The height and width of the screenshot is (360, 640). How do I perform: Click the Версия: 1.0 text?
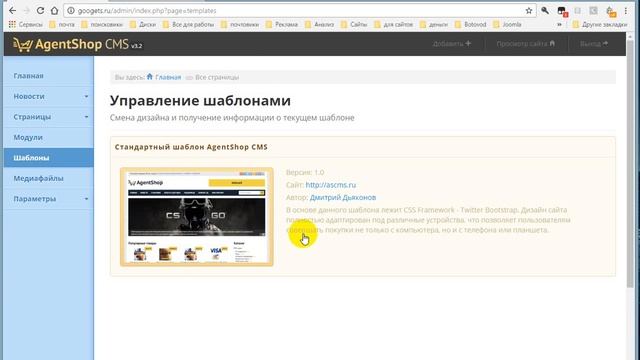(x=305, y=172)
